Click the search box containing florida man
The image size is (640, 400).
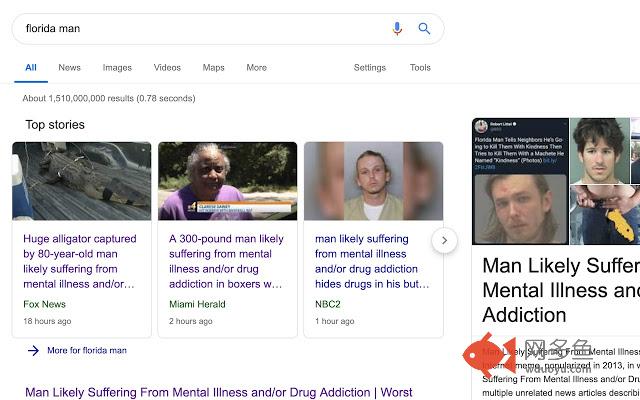[x=228, y=29]
